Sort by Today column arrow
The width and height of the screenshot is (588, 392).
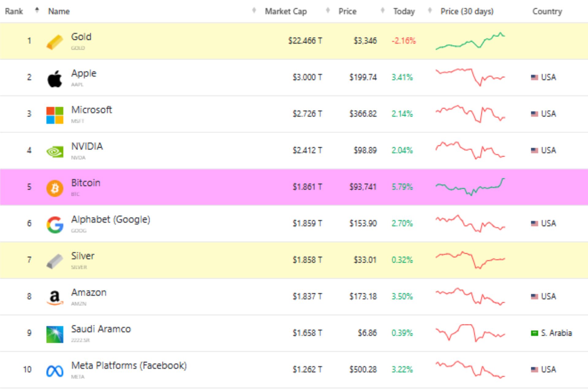pyautogui.click(x=430, y=10)
